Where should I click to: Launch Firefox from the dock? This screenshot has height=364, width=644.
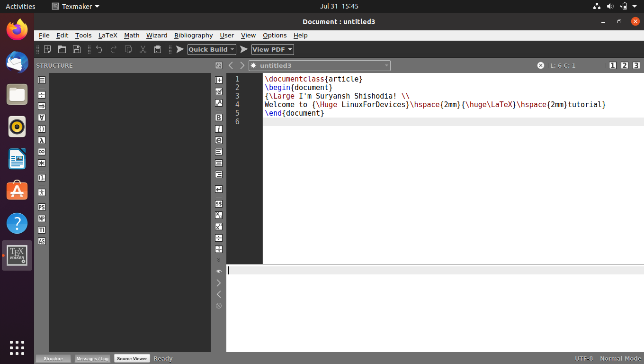(17, 29)
